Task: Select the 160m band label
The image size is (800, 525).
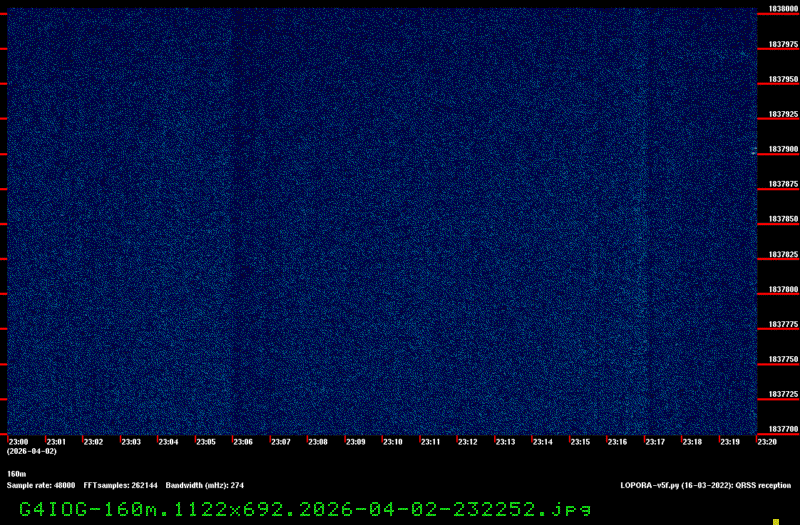Action: pos(16,474)
